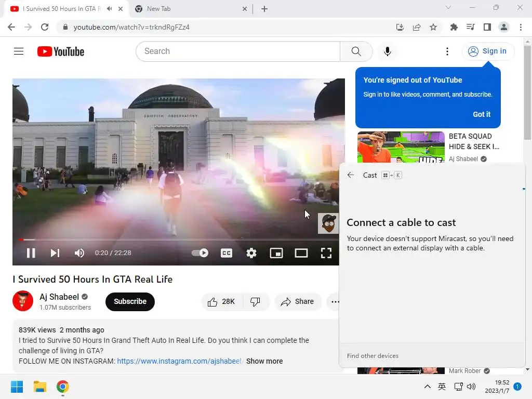
Task: Open the Instagram ajshabeel link
Action: pyautogui.click(x=179, y=361)
